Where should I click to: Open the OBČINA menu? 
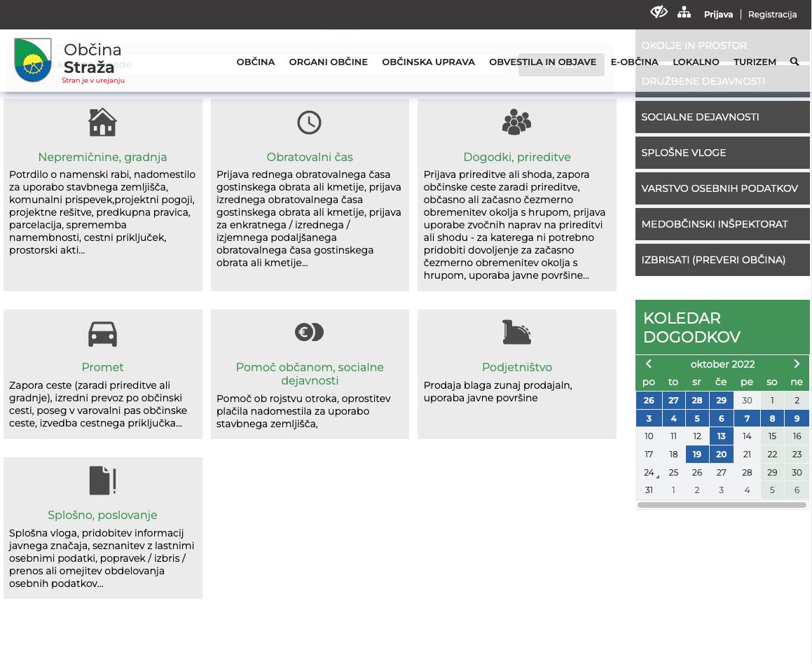pos(256,62)
